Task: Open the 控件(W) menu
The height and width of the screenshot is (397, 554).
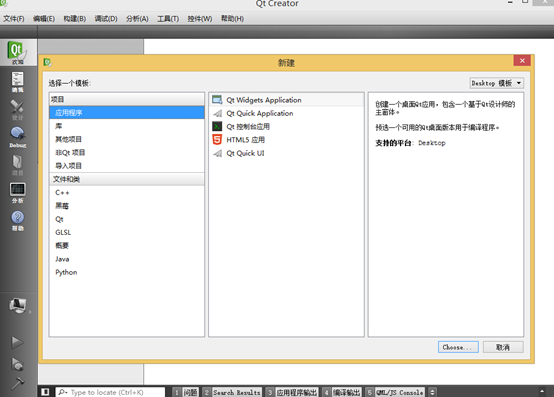Action: (x=200, y=19)
